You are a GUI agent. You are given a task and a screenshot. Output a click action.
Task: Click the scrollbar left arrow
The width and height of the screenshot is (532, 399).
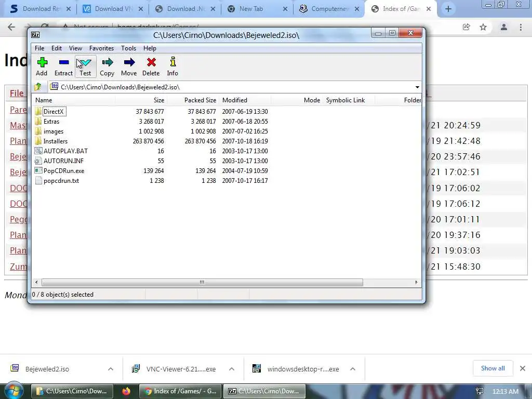pyautogui.click(x=36, y=282)
